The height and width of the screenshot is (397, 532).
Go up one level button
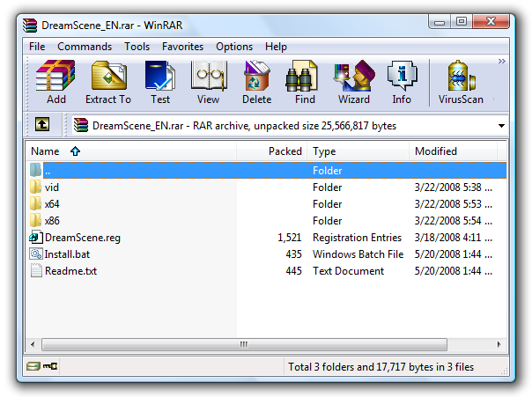click(42, 124)
